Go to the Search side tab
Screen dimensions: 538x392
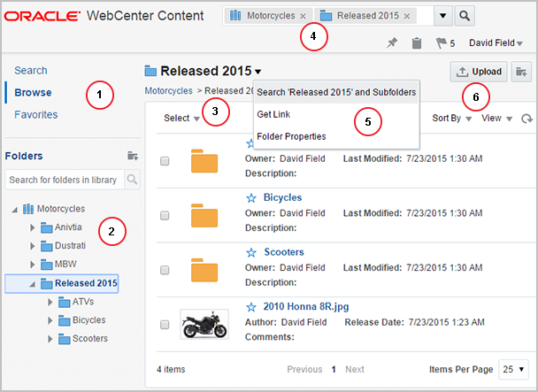click(x=31, y=71)
